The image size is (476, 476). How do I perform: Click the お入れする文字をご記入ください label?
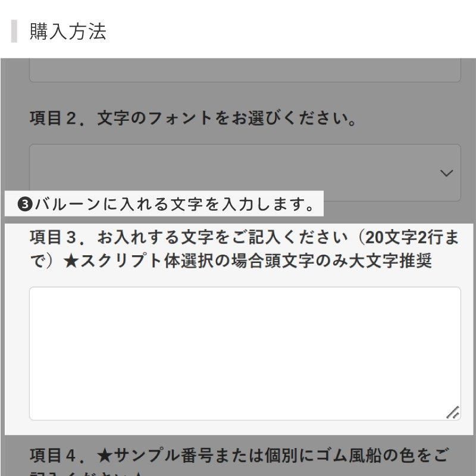tap(227, 238)
